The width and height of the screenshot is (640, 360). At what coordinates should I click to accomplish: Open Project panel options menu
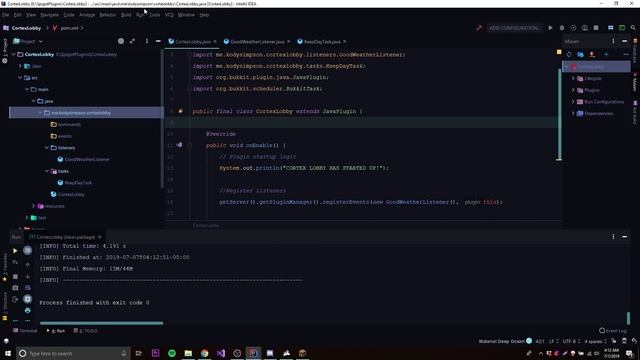pyautogui.click(x=147, y=41)
